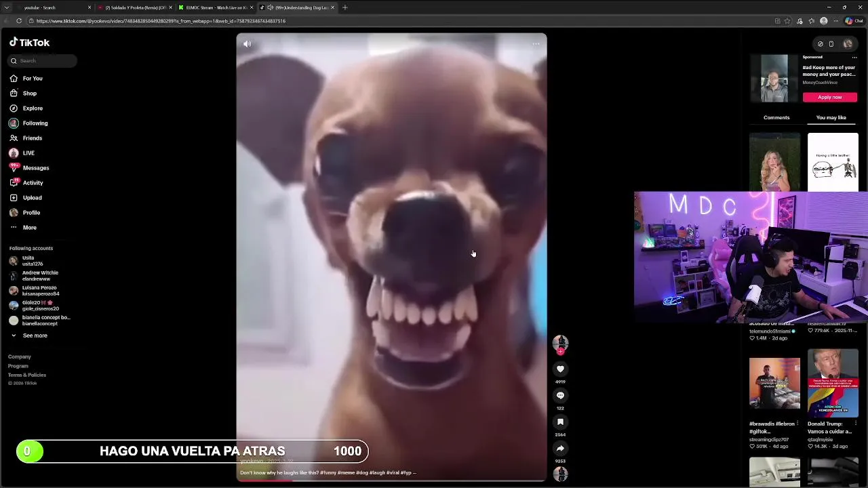This screenshot has width=868, height=488.
Task: Click the phone app icon in top pill
Action: click(x=831, y=44)
